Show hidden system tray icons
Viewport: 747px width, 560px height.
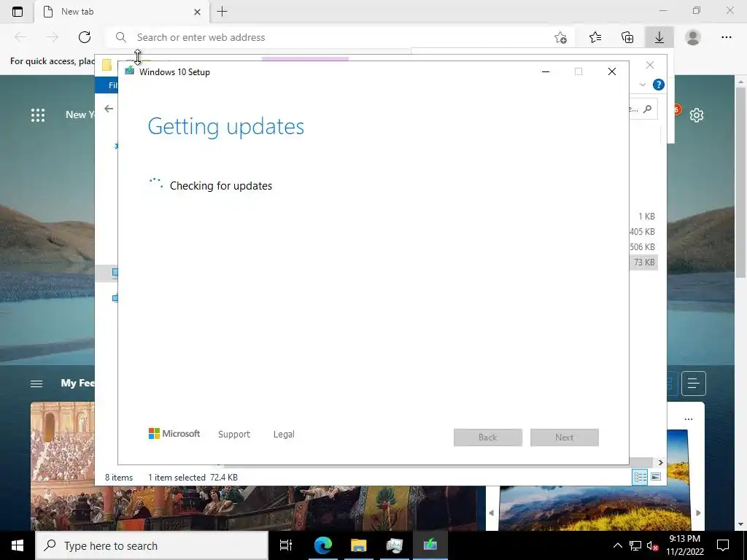point(617,545)
